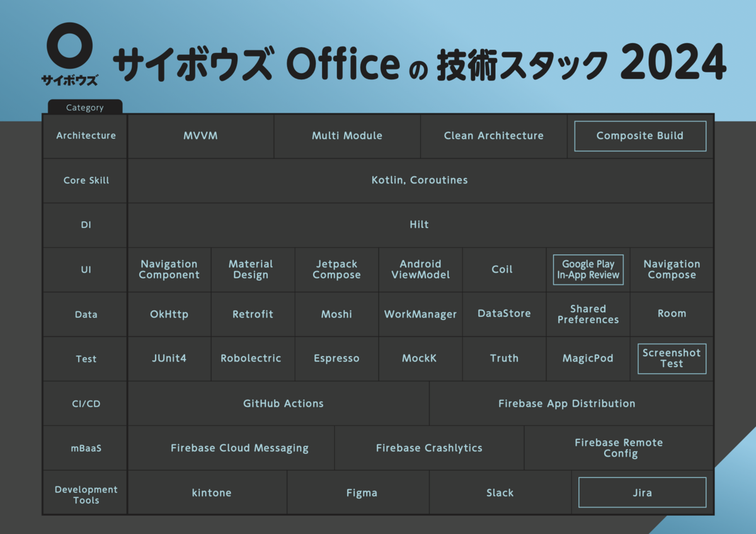Select Coil in the UI row

click(504, 269)
